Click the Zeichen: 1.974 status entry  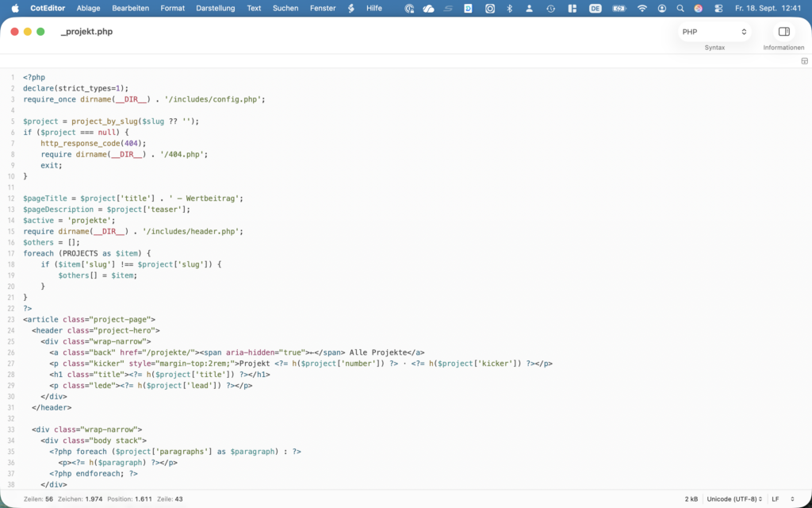pos(80,499)
